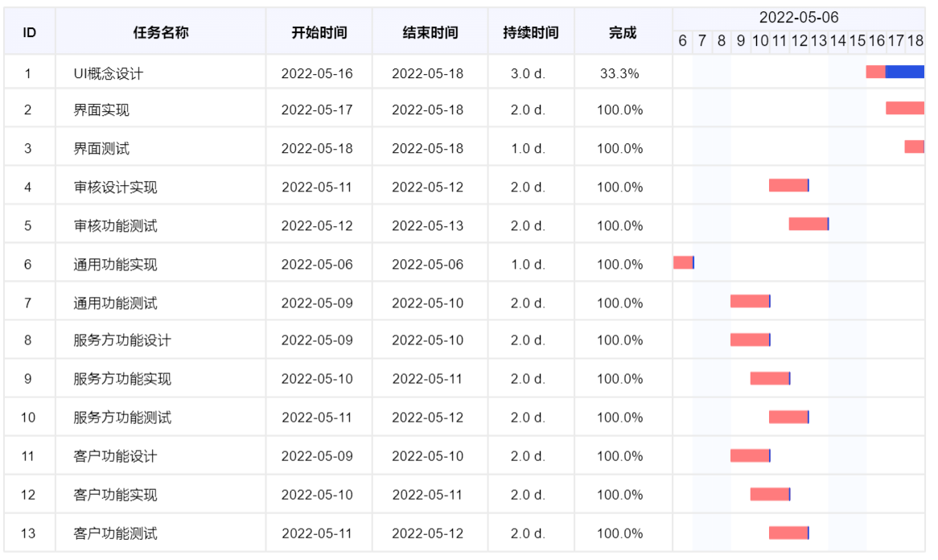Click the ID column header

(x=29, y=32)
